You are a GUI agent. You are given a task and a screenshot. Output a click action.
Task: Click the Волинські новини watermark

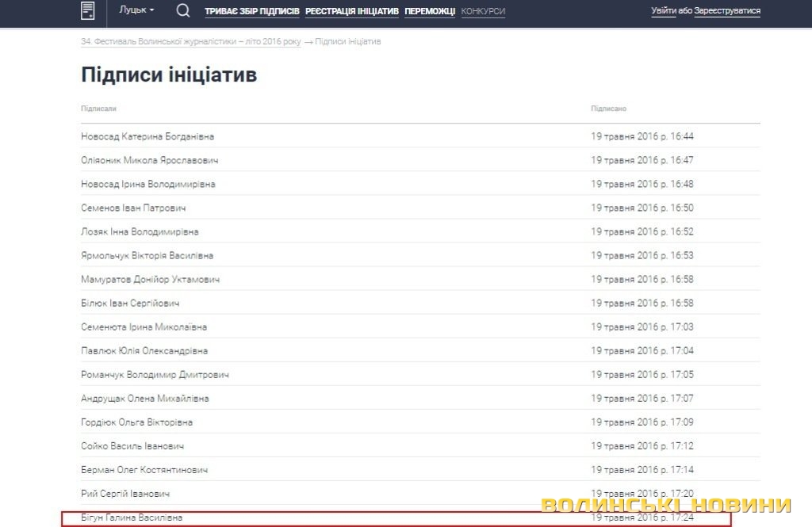pos(666,505)
